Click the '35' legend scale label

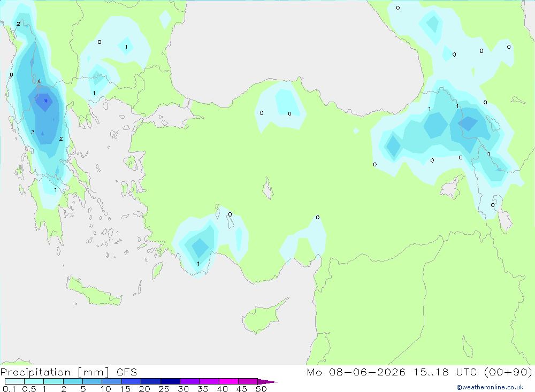click(203, 389)
